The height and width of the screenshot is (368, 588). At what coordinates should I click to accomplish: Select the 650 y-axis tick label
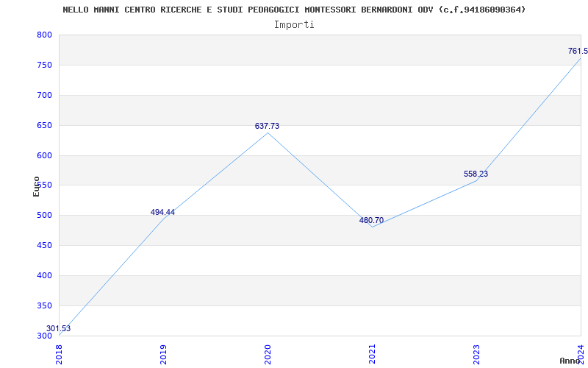click(44, 125)
